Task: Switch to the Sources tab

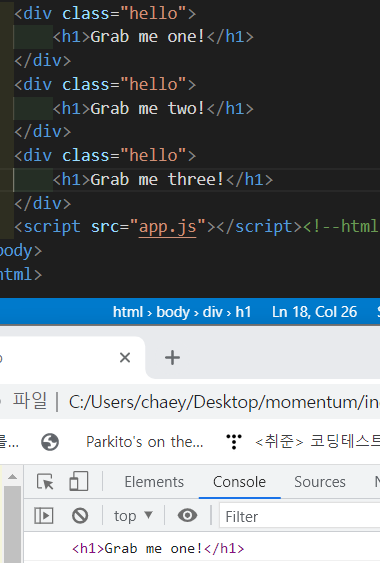Action: (320, 482)
